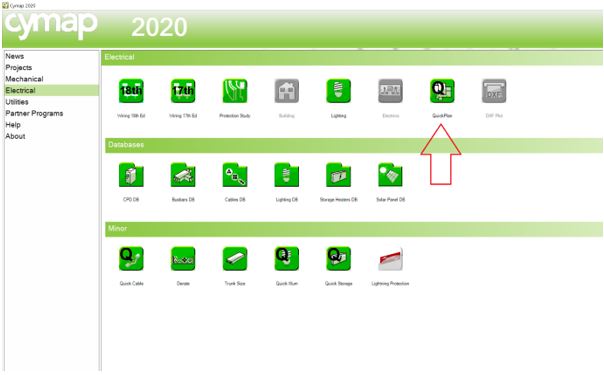Open the Lighting bulb icon in Electrical
Screen dimensions: 604x375
tap(339, 91)
